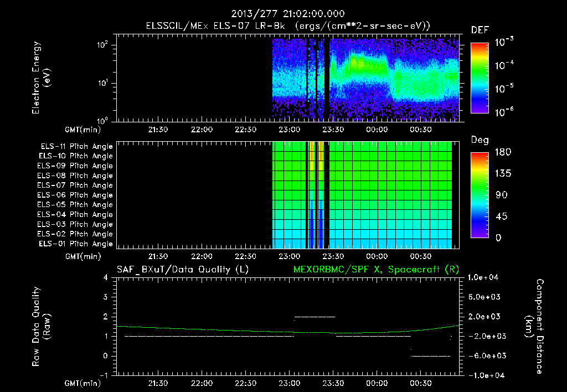Click the ELS-10 Pitch Angle row label

click(76, 156)
